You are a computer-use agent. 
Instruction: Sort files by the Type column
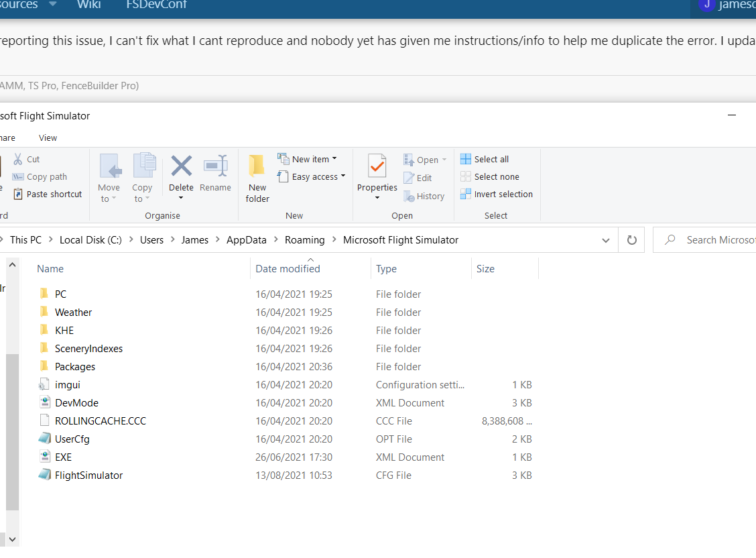[386, 269]
